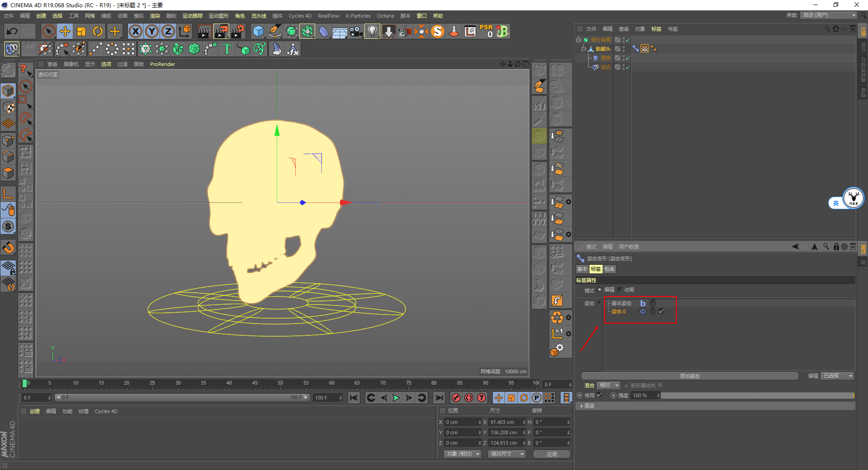Viewport: 868px width, 470px height.
Task: Jump to the start of timeline
Action: click(354, 398)
